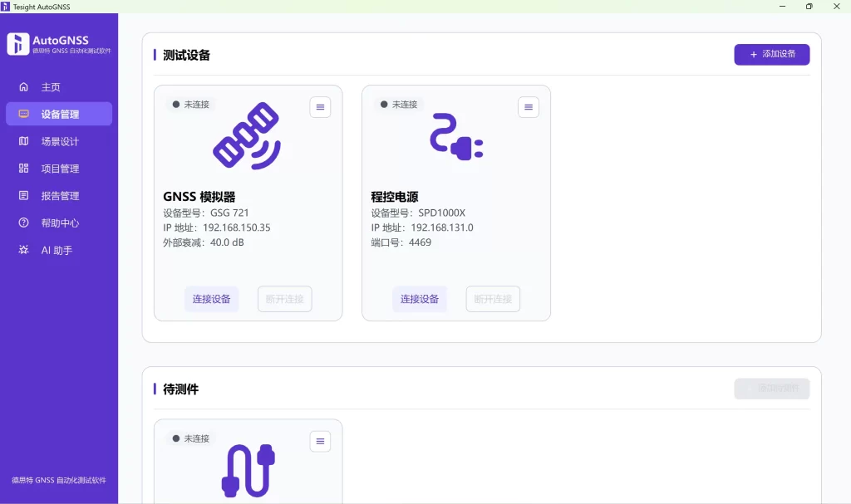Click the 场景设计 map icon
The height and width of the screenshot is (504, 851).
point(23,141)
